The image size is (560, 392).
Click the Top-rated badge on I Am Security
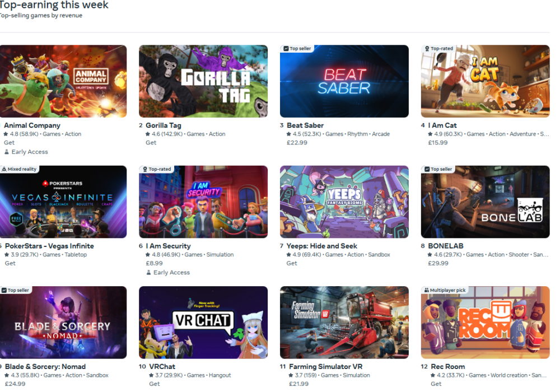pyautogui.click(x=156, y=169)
